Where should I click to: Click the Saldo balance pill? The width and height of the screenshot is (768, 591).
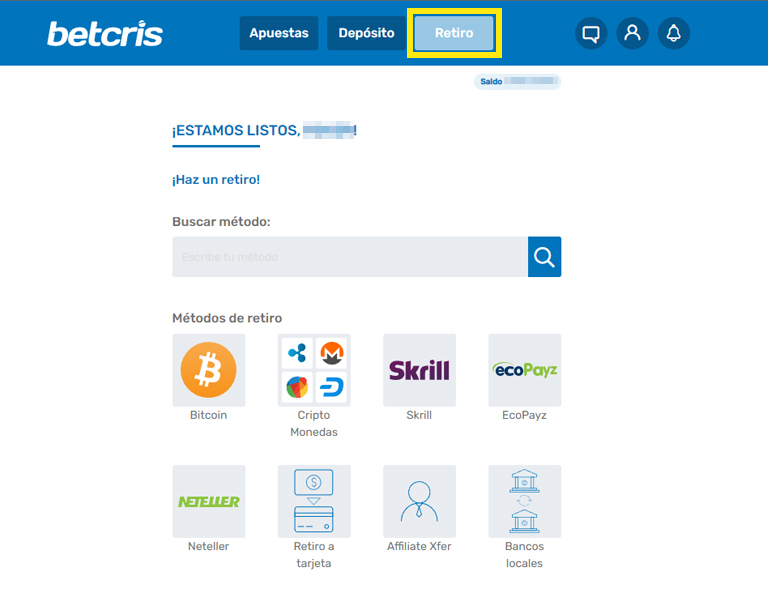[517, 81]
